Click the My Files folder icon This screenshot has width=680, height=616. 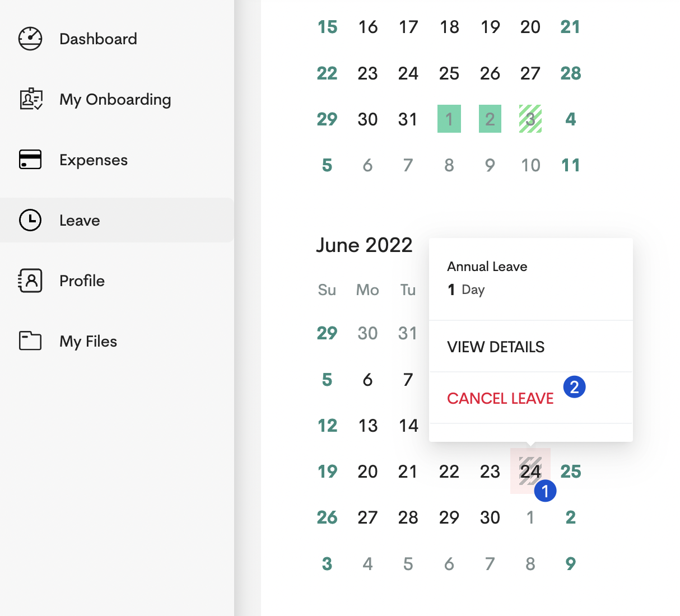[x=30, y=341]
